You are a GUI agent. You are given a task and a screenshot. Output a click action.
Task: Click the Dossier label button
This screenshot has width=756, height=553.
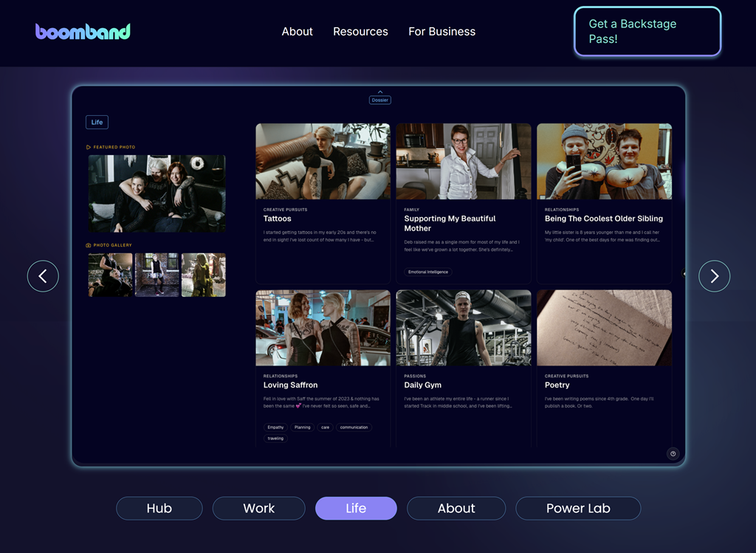[380, 100]
